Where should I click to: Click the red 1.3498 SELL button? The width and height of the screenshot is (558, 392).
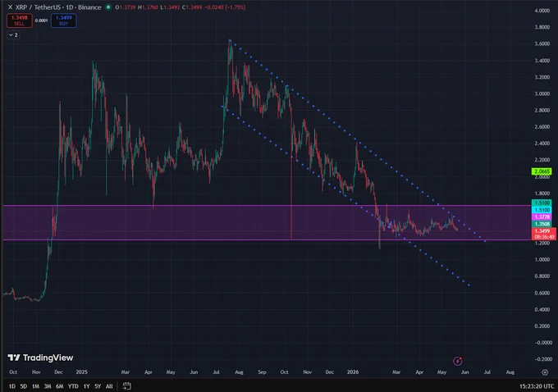point(19,21)
